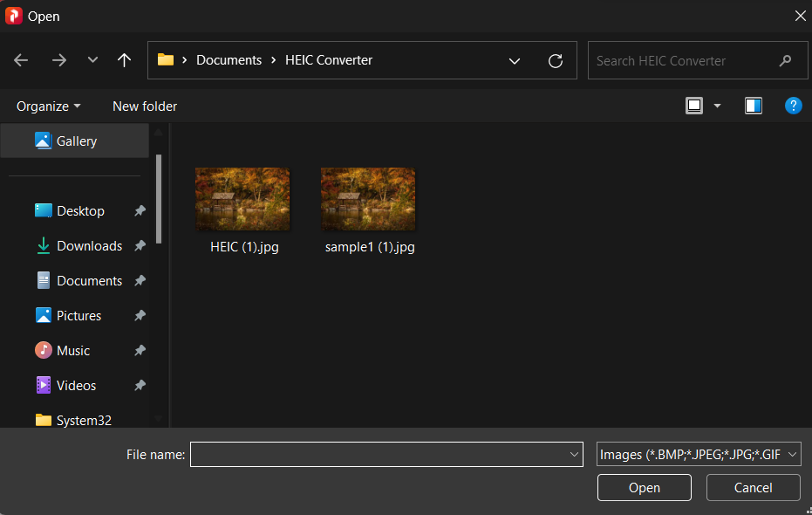Select the Pictures shortcut icon
The width and height of the screenshot is (812, 515).
coord(43,315)
